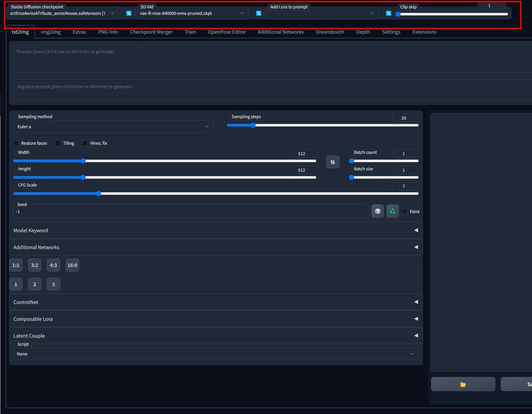Image resolution: width=532 pixels, height=414 pixels.
Task: Adjust the Batch count slider
Action: 384,161
